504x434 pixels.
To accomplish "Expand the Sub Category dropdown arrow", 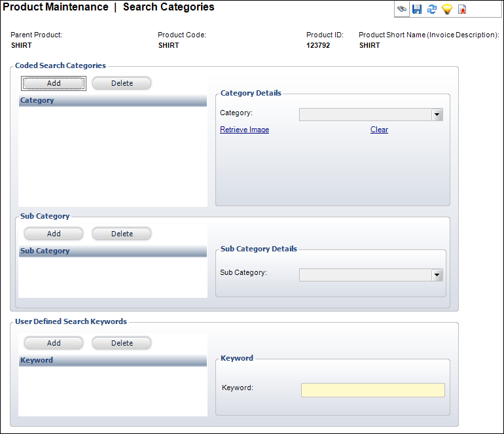I will coord(437,275).
